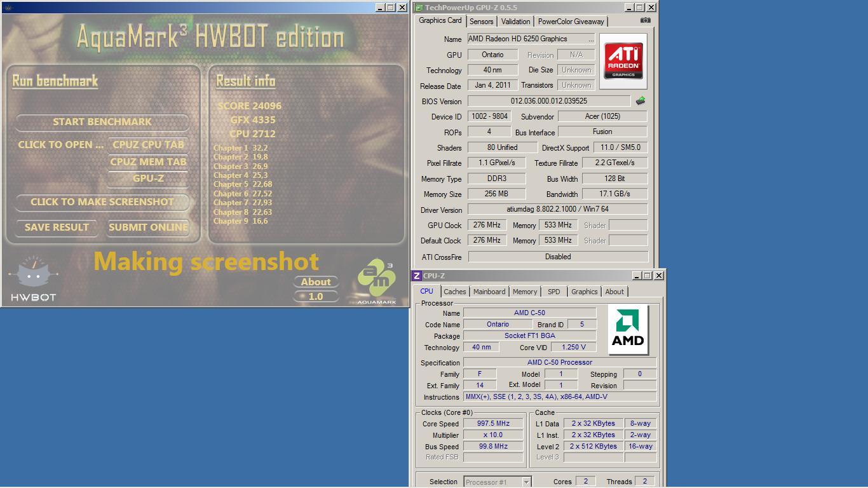This screenshot has width=868, height=488.
Task: Click to make screenshot in AquaMark
Action: (x=102, y=202)
